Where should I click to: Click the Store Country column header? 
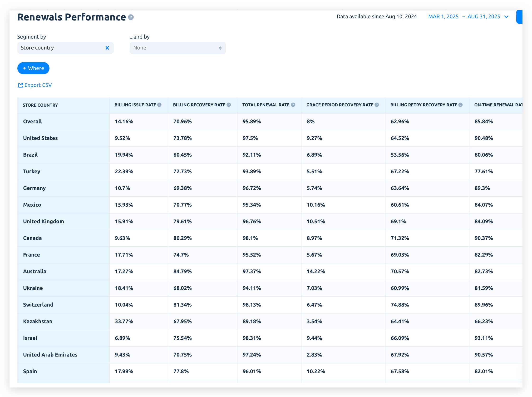(x=40, y=105)
